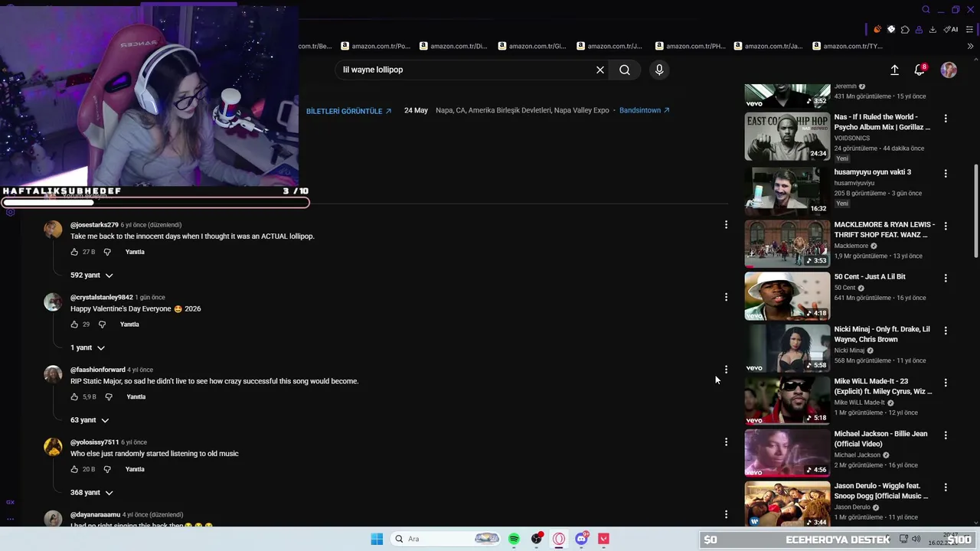Open the YouTube upload/create icon
Viewport: 980px width, 551px height.
pos(894,70)
